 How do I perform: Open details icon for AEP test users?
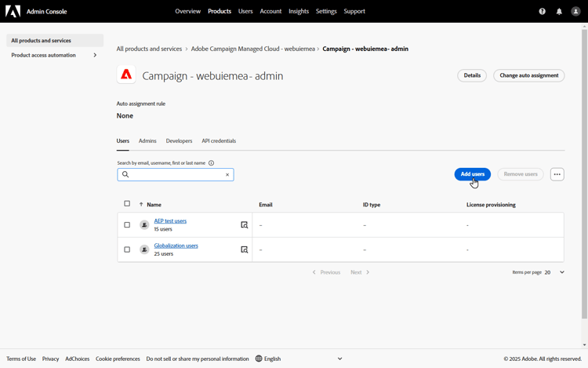pyautogui.click(x=245, y=225)
